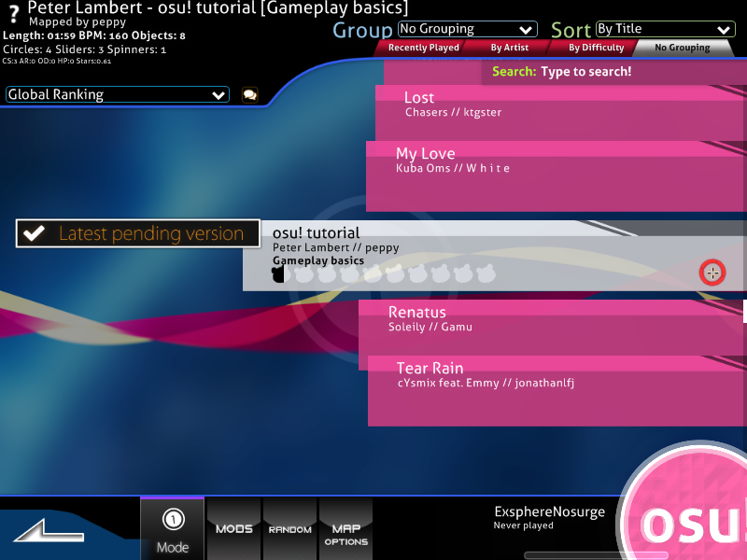Select the Mode icon on the bottom bar
This screenshot has width=747, height=560.
[172, 528]
